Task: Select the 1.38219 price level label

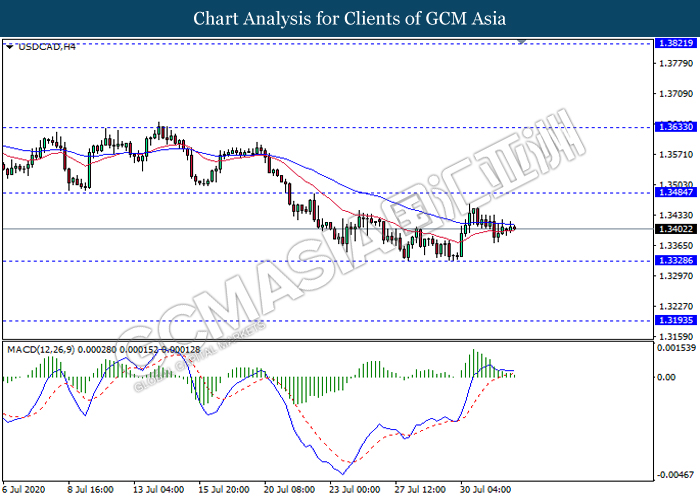Action: [676, 43]
